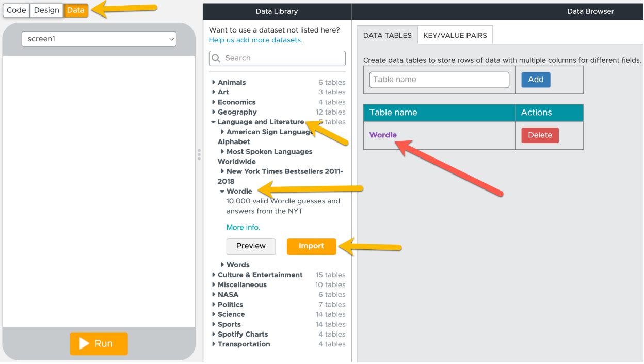Open the screen1 dropdown
This screenshot has width=644, height=364.
tap(99, 39)
